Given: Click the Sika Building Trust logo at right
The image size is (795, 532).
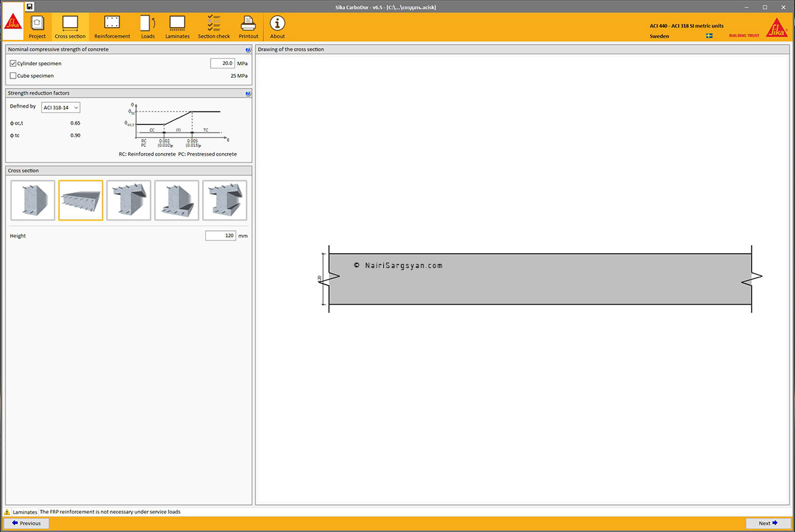Looking at the screenshot, I should (x=759, y=28).
